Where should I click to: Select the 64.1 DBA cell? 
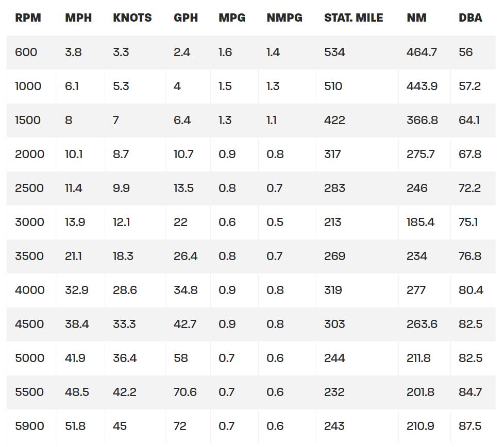click(x=469, y=120)
